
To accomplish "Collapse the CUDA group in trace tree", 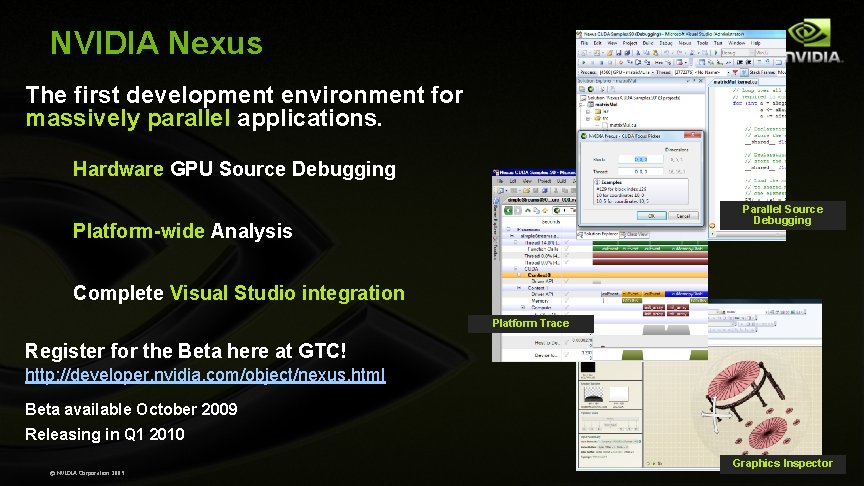I will tap(516, 269).
